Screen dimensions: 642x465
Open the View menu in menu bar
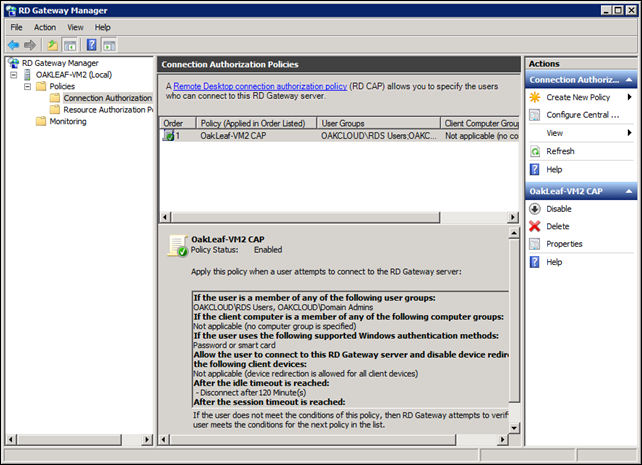pos(75,27)
